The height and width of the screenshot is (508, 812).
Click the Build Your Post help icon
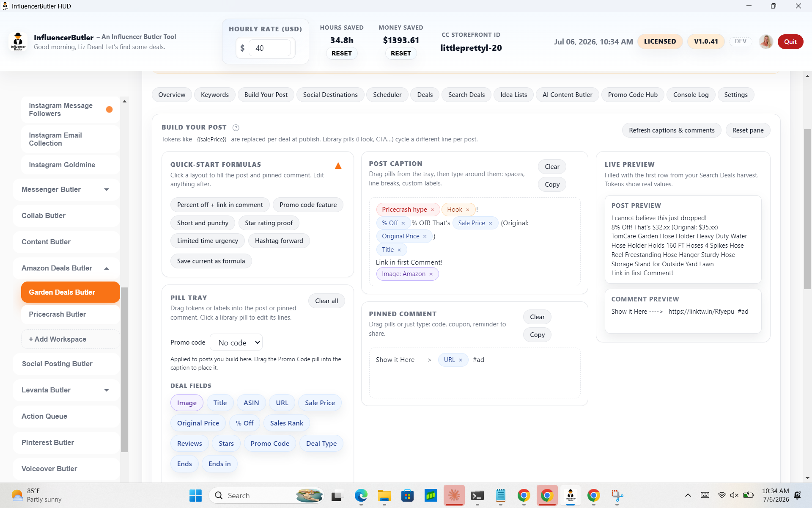(x=236, y=127)
